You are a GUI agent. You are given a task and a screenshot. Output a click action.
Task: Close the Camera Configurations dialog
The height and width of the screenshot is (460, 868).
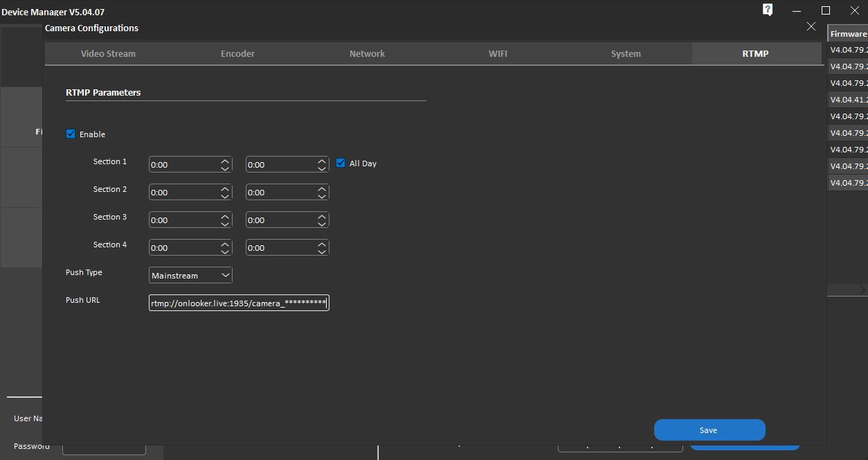coord(811,26)
